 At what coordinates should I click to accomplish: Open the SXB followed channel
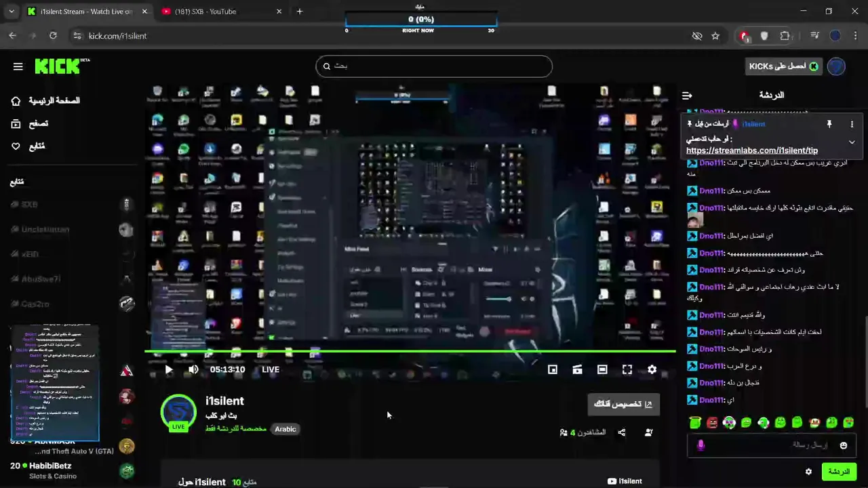(x=71, y=204)
